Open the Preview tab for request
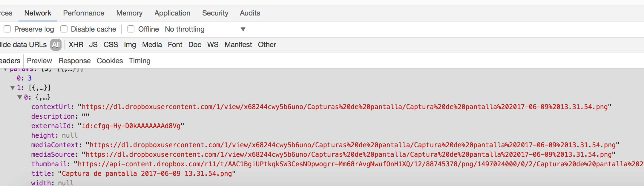 pyautogui.click(x=39, y=61)
